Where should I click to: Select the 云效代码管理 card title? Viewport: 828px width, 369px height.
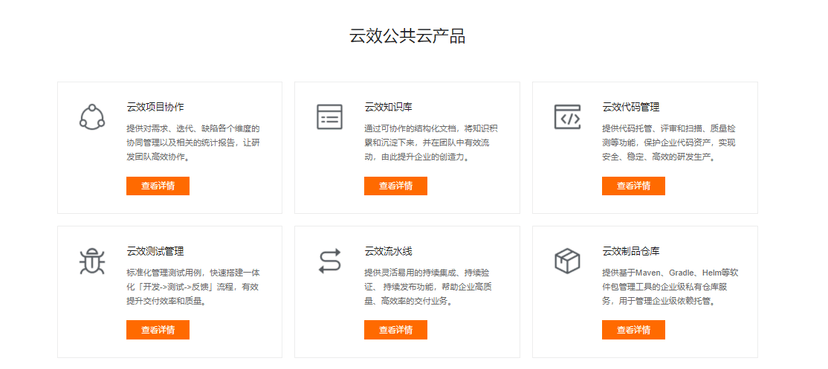tap(631, 107)
